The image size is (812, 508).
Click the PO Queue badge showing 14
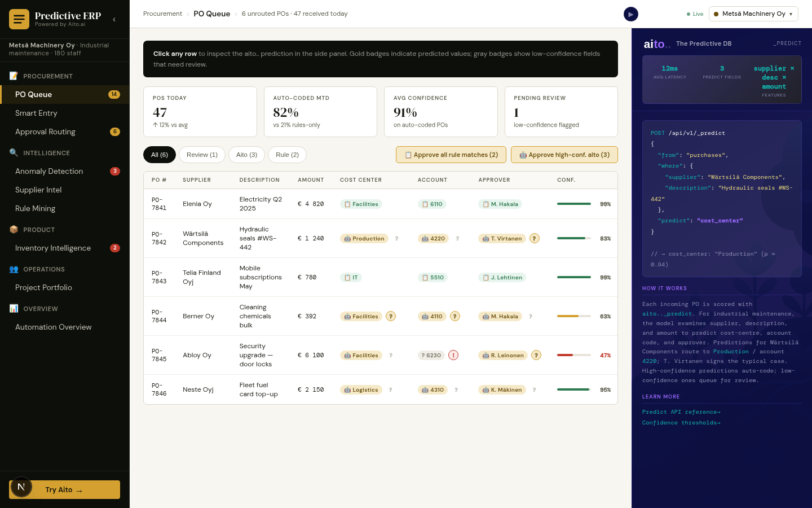(114, 94)
